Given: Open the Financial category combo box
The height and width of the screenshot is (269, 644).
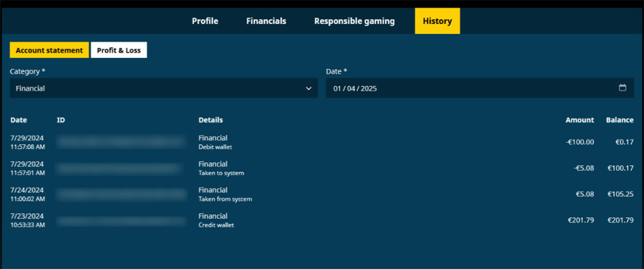Looking at the screenshot, I should [x=164, y=88].
